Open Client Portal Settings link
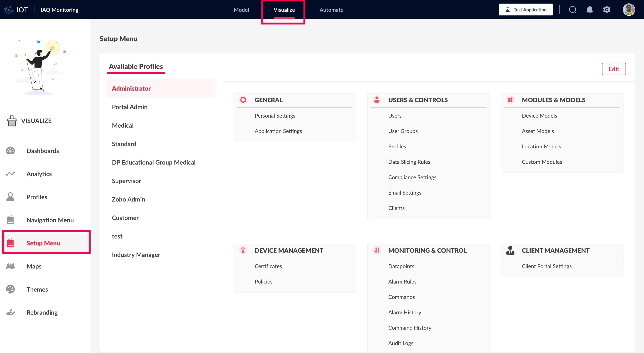The image size is (644, 353). (546, 266)
